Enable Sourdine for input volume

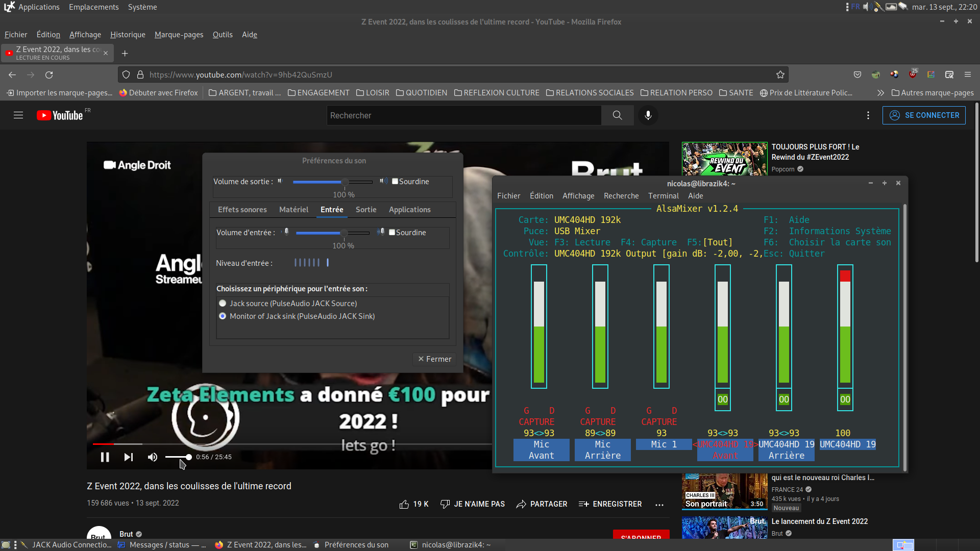(392, 233)
